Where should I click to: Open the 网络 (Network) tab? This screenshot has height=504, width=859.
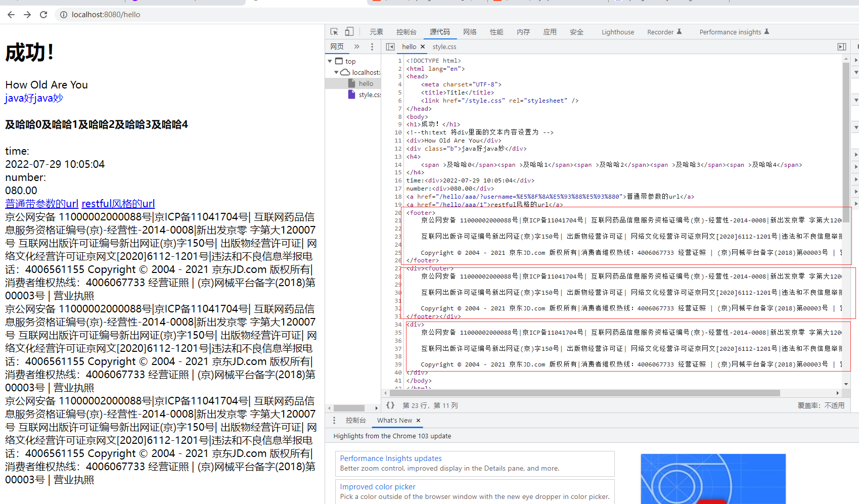coord(470,32)
